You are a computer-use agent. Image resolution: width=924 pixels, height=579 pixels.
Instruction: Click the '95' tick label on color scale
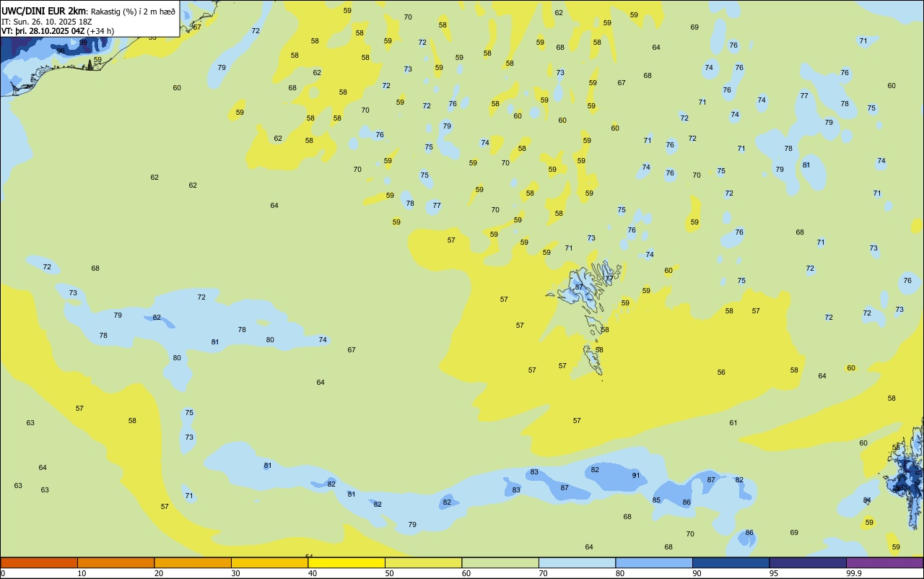774,573
